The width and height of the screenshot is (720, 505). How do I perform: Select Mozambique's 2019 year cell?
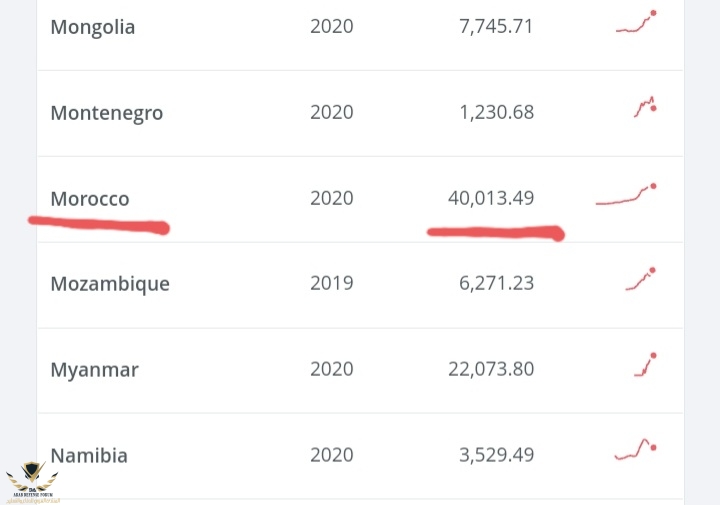coord(332,284)
